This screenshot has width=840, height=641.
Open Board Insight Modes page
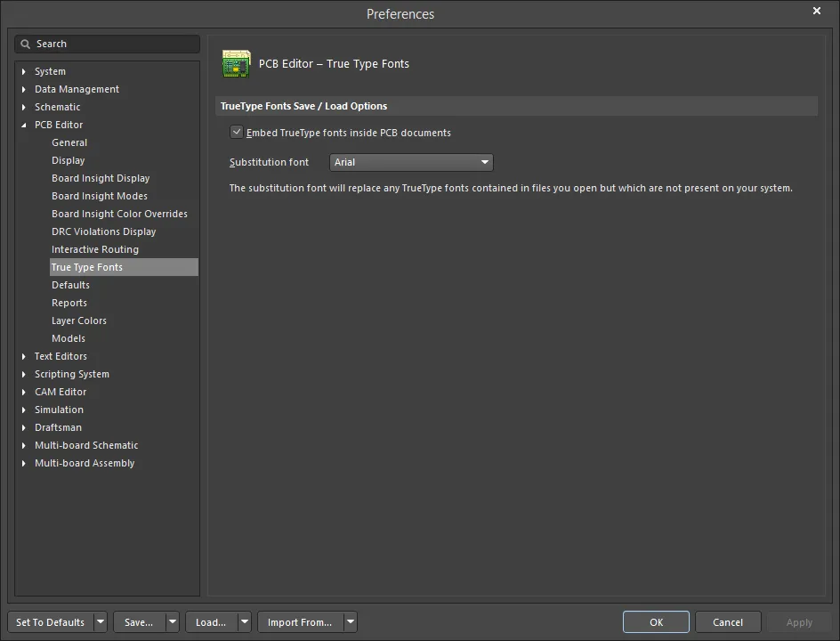tap(100, 196)
